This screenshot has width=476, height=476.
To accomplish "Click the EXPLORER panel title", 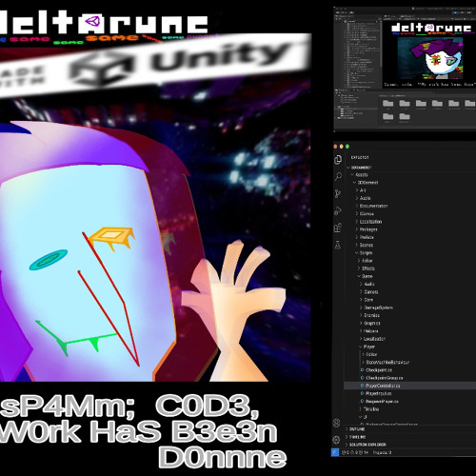I will click(360, 157).
